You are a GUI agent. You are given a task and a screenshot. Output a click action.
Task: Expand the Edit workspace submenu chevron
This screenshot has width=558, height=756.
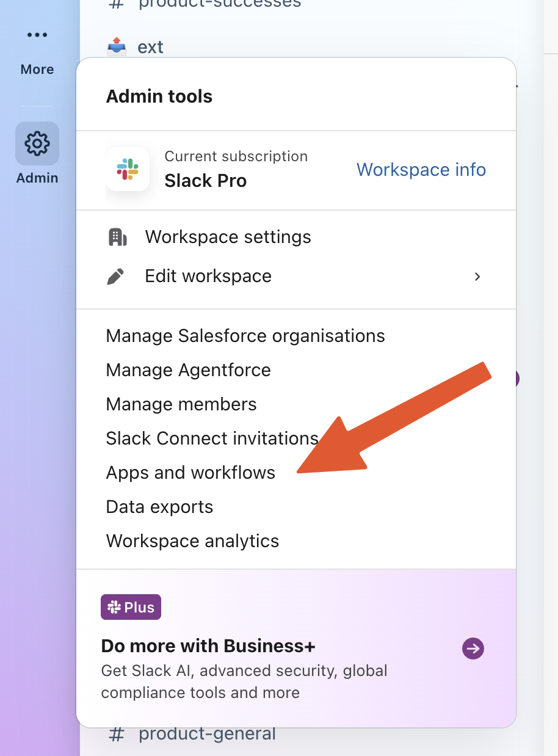click(477, 276)
